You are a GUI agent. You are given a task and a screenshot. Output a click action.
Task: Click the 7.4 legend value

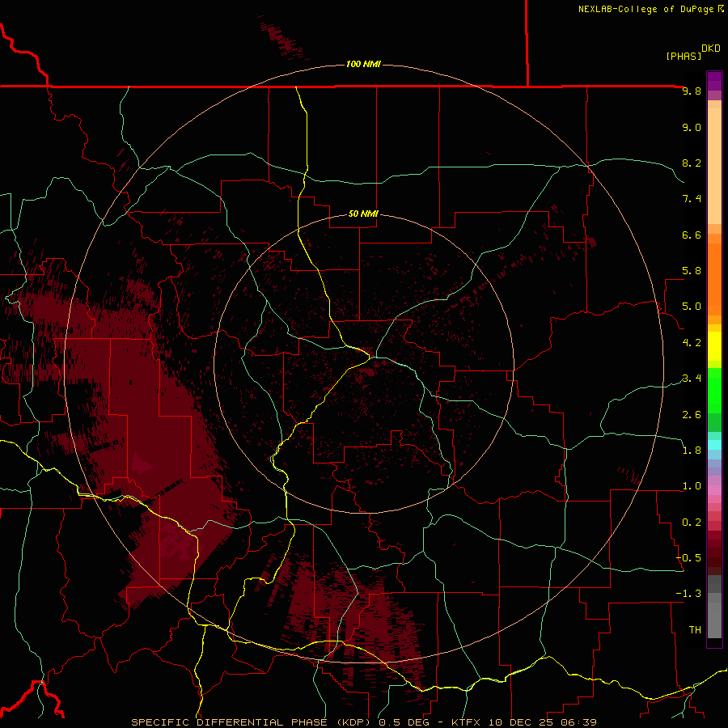(x=692, y=199)
